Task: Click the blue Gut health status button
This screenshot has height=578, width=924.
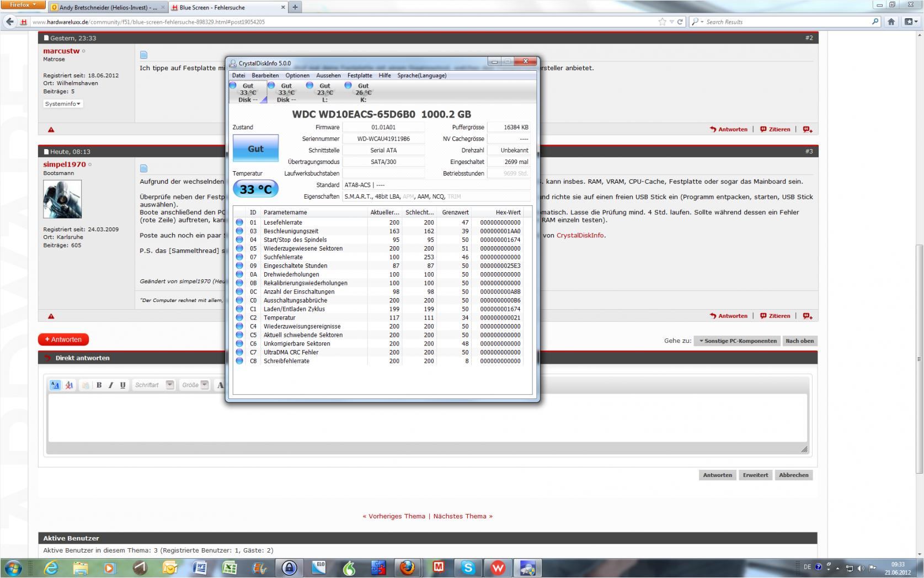Action: pyautogui.click(x=255, y=149)
